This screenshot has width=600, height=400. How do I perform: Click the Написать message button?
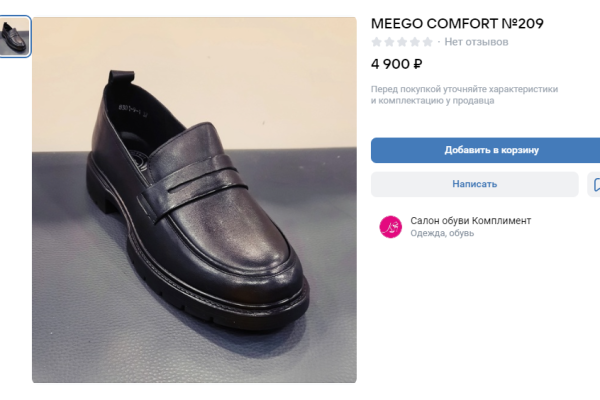(x=474, y=184)
